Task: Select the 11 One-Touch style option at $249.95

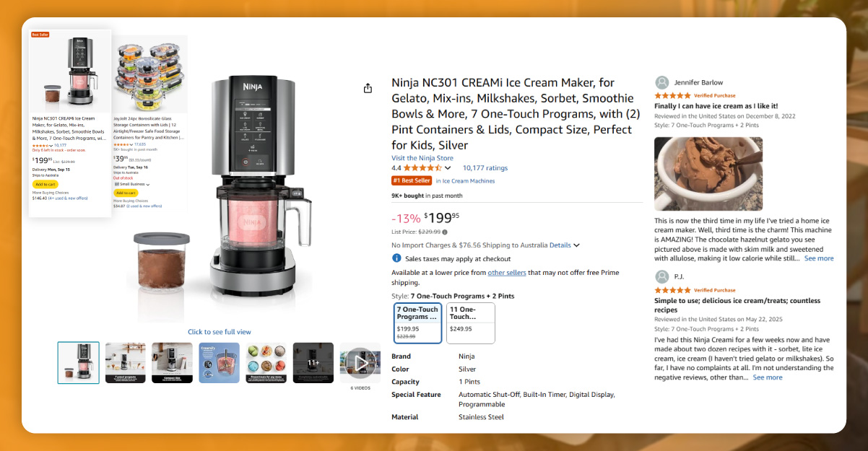Action: point(471,322)
